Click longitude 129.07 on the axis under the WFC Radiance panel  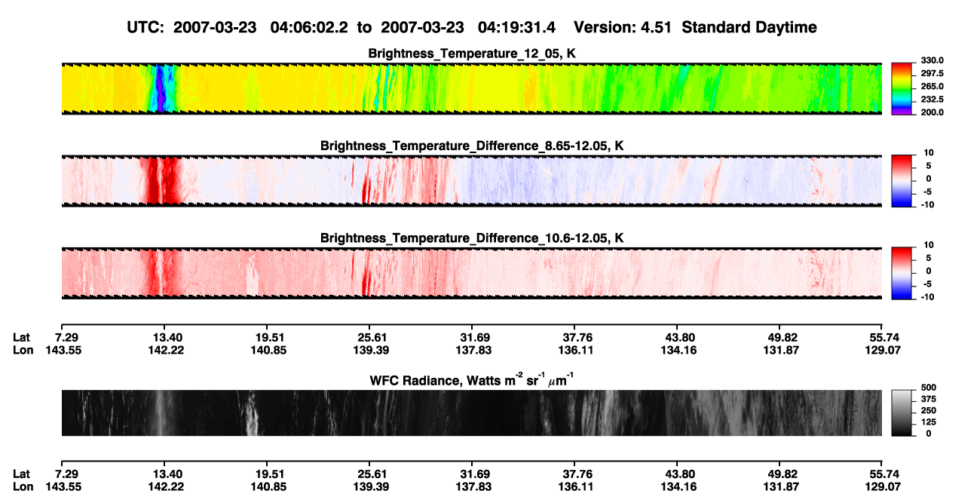tap(884, 487)
